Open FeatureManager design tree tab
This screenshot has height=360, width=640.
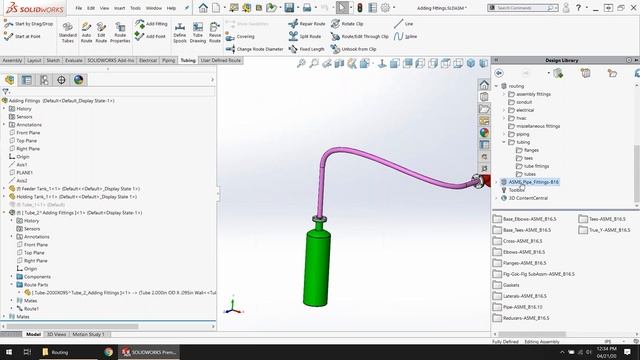tap(10, 80)
